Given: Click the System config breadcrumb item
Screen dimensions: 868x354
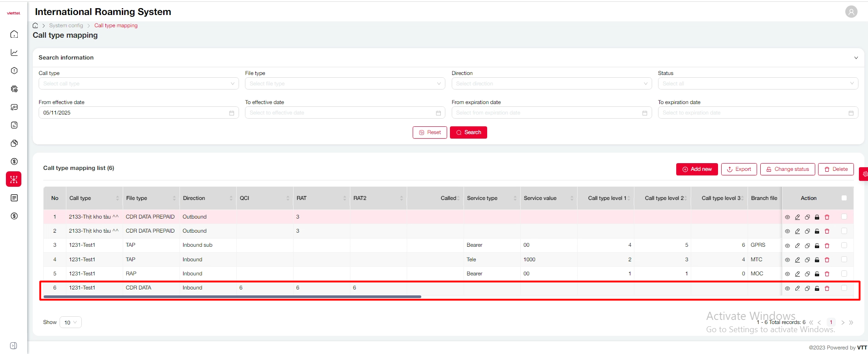Looking at the screenshot, I should (x=66, y=25).
